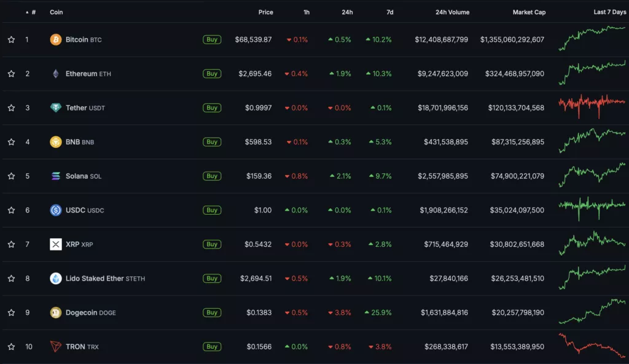Click the Tether coin logo
The width and height of the screenshot is (629, 364).
click(56, 107)
